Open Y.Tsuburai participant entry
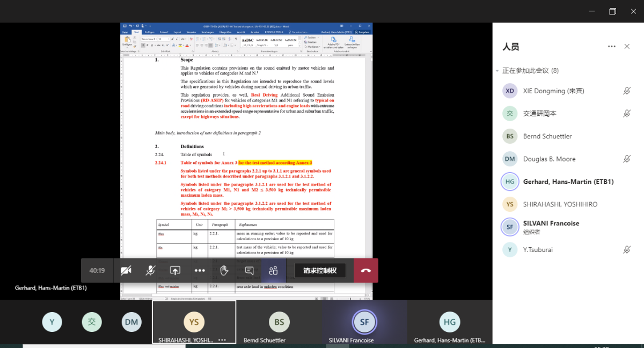Viewport: 644px width, 348px height. click(538, 250)
